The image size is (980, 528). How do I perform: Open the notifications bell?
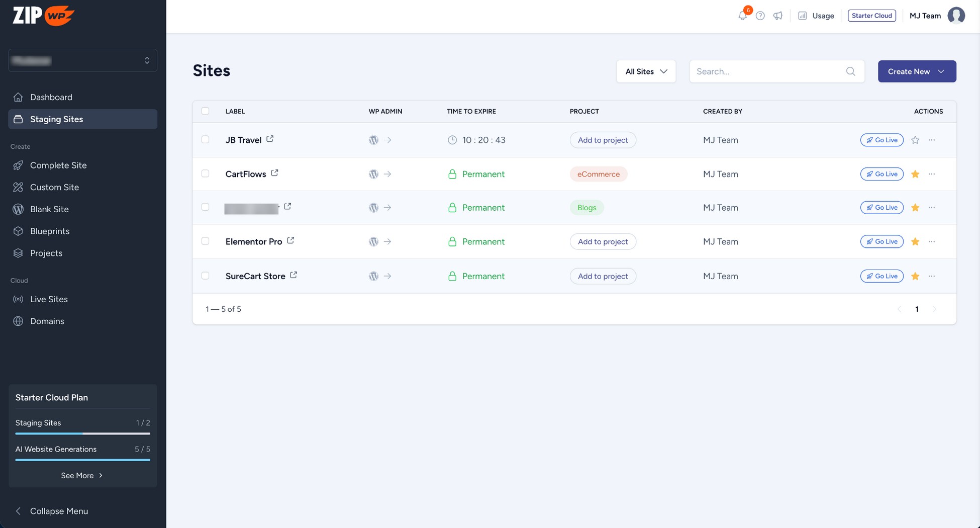(742, 16)
